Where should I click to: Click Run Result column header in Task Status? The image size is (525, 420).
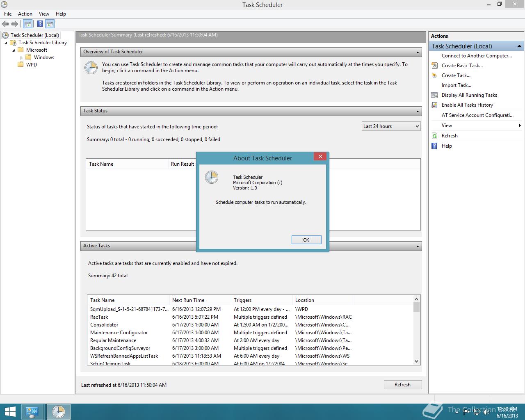point(182,164)
